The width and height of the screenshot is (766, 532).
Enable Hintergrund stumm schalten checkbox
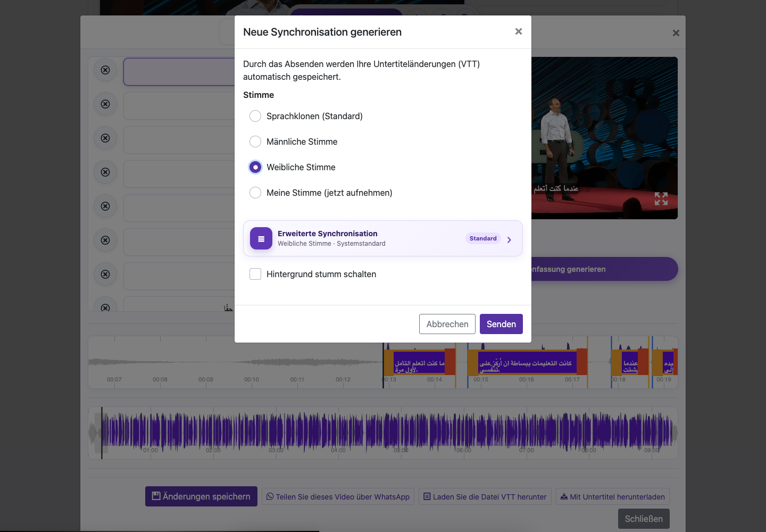pyautogui.click(x=255, y=274)
